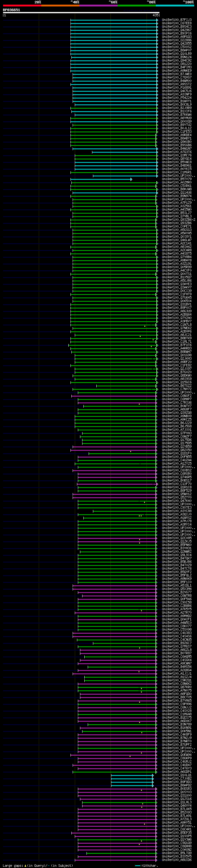The width and height of the screenshot is (197, 868).
Task: Open hit UniRef100_A9PGQ3
Action: coord(176,37)
